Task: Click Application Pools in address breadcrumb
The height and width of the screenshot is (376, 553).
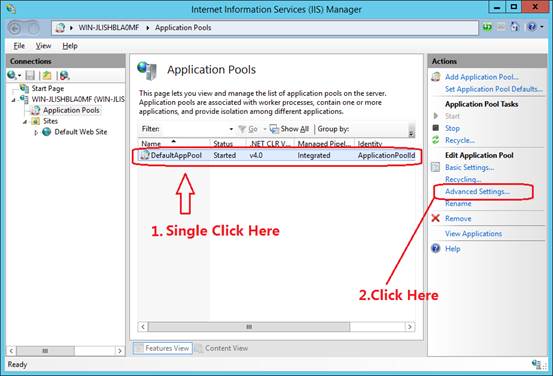Action: click(x=183, y=28)
